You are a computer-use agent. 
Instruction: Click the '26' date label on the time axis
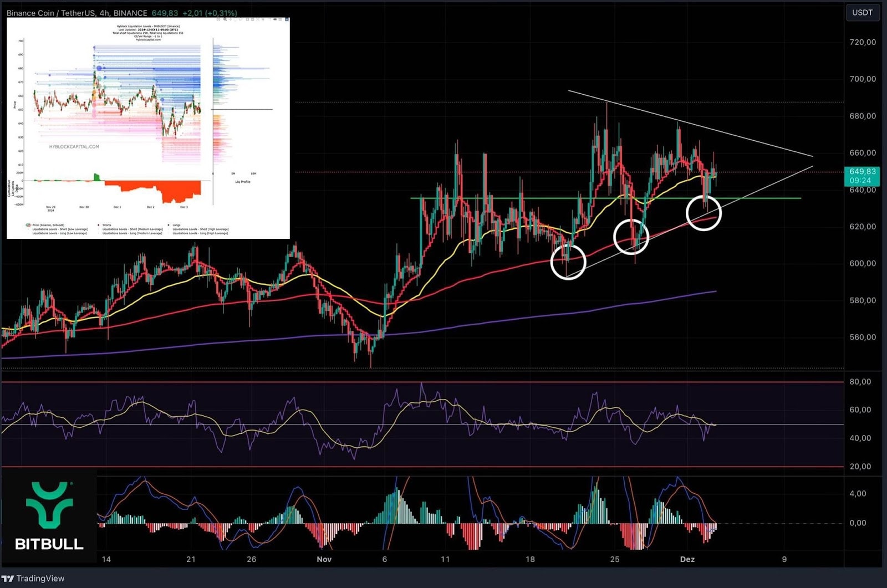point(251,559)
